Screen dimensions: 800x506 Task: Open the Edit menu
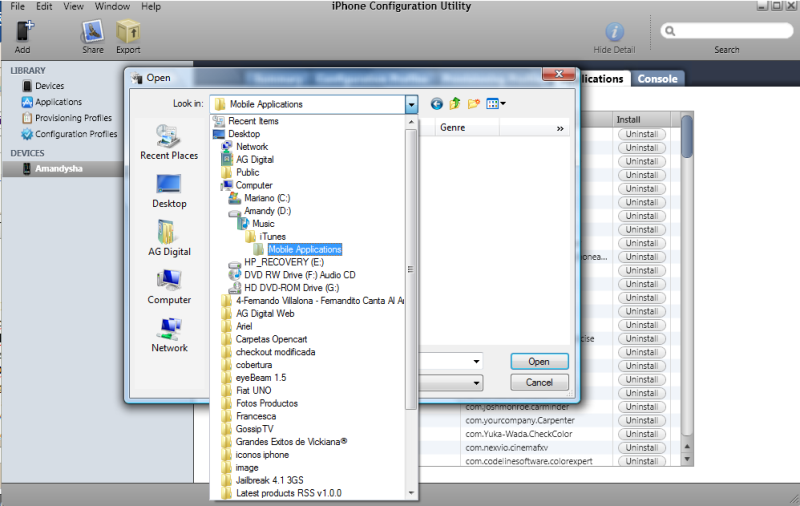tap(44, 7)
